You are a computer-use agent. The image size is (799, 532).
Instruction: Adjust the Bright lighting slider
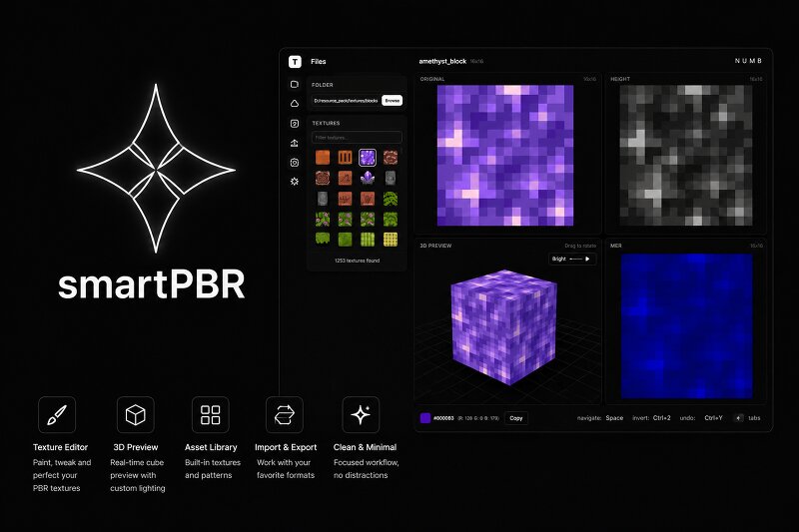pos(575,260)
